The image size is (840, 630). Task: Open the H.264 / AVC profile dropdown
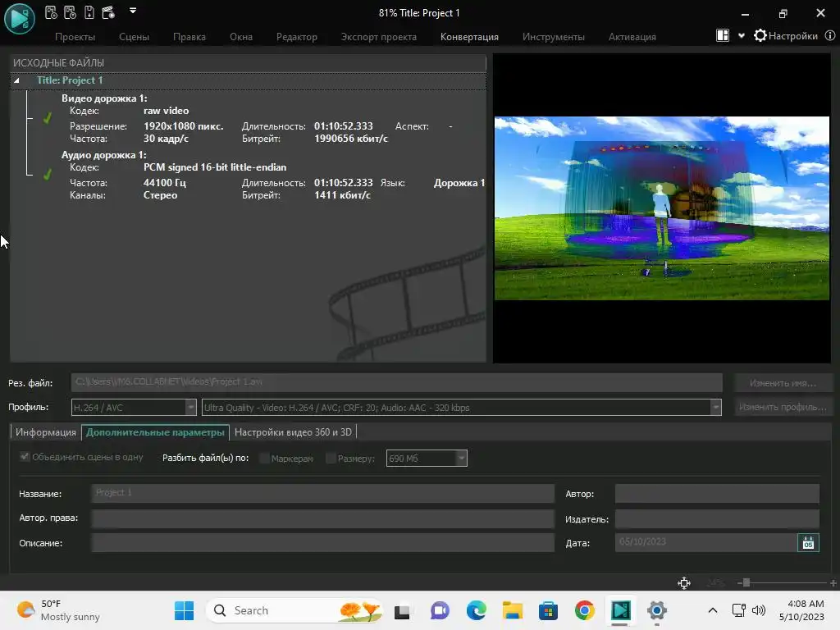click(x=134, y=408)
